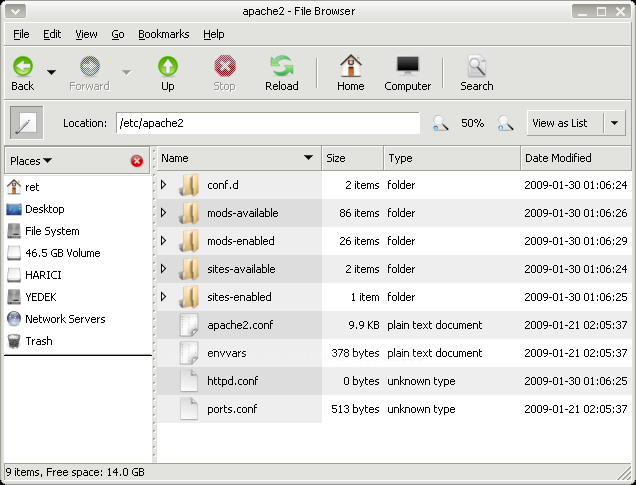
Task: Sort by Date Modified column header
Action: [x=576, y=158]
